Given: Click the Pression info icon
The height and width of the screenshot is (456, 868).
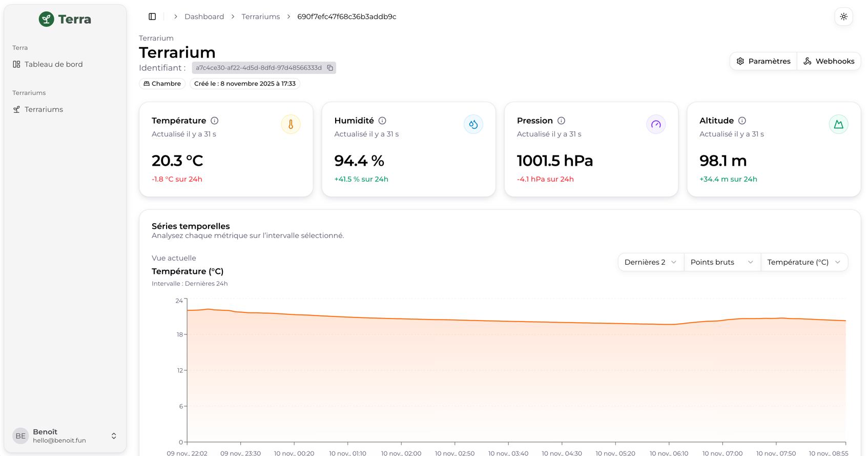Looking at the screenshot, I should (561, 121).
